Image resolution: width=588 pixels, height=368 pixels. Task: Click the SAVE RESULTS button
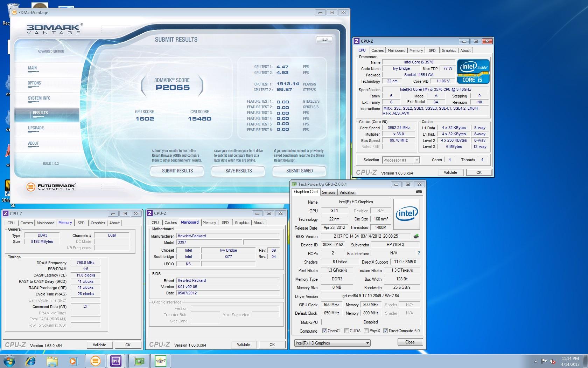239,171
